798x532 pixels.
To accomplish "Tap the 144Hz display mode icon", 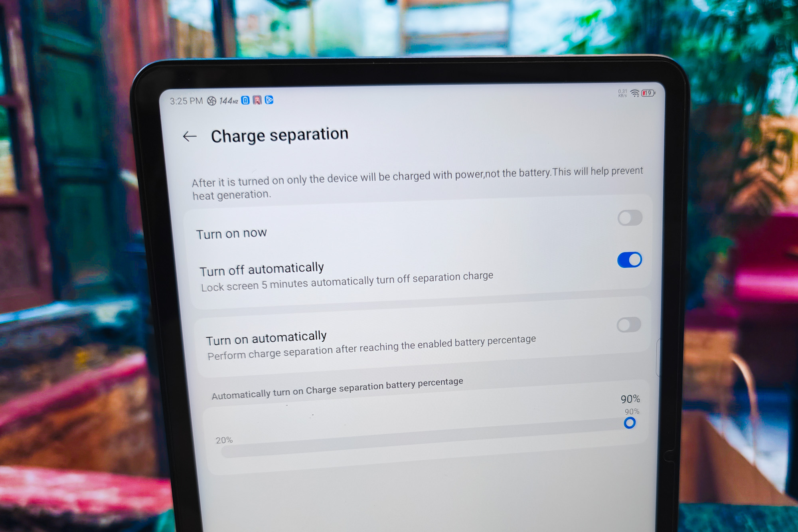I will coord(243,100).
